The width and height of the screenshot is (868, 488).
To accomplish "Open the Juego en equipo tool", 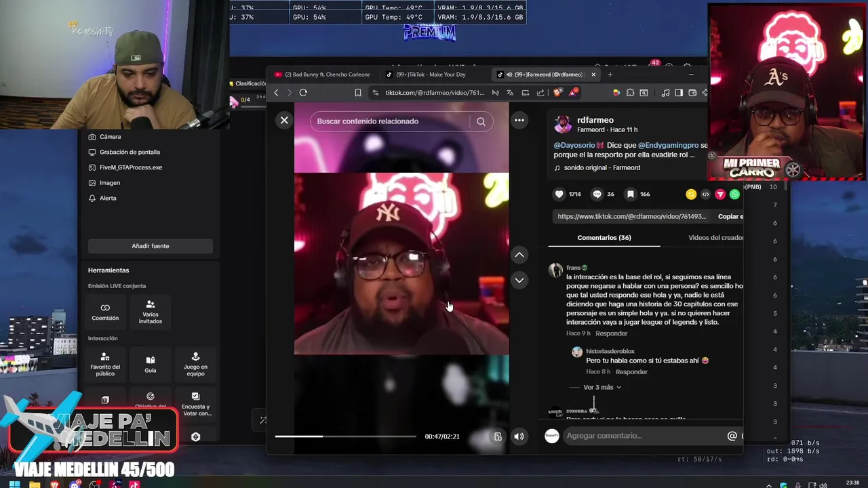I will (x=195, y=364).
